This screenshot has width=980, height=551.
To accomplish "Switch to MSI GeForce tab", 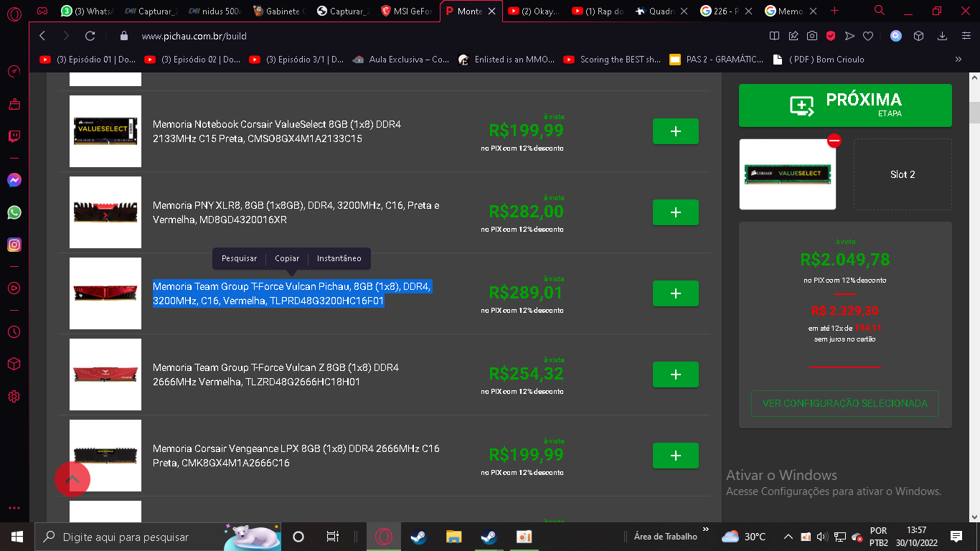I will pos(407,11).
